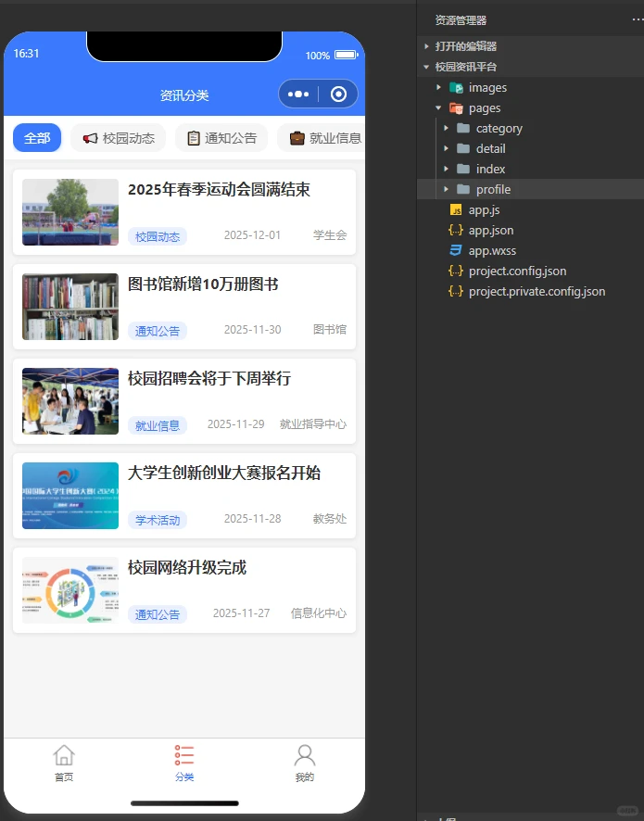Click the app.json file name
Viewport: 644px width, 821px height.
tap(491, 231)
